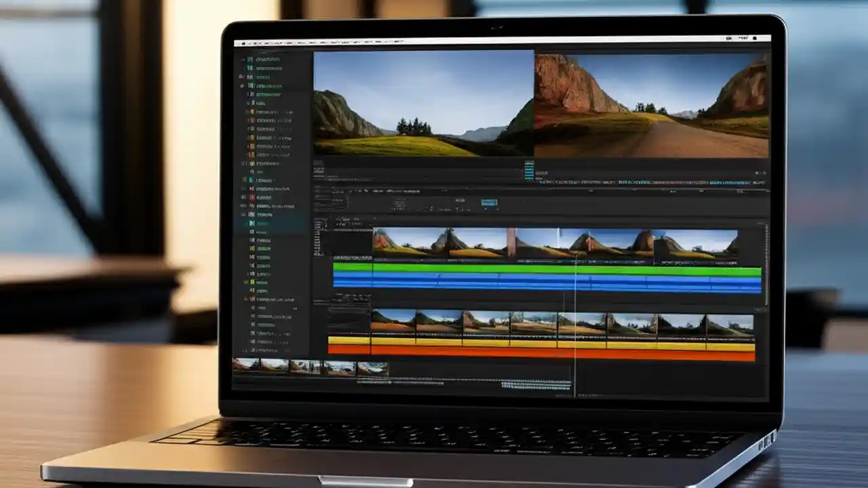Open the timeline zoom level dropdown
The height and width of the screenshot is (488, 868).
pos(490,202)
